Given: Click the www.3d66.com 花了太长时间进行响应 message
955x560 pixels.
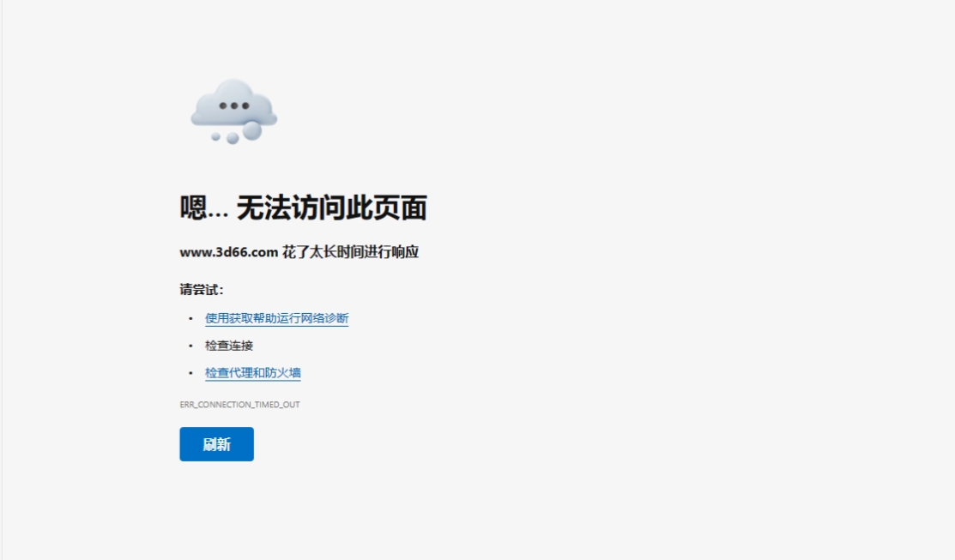Looking at the screenshot, I should coord(299,252).
